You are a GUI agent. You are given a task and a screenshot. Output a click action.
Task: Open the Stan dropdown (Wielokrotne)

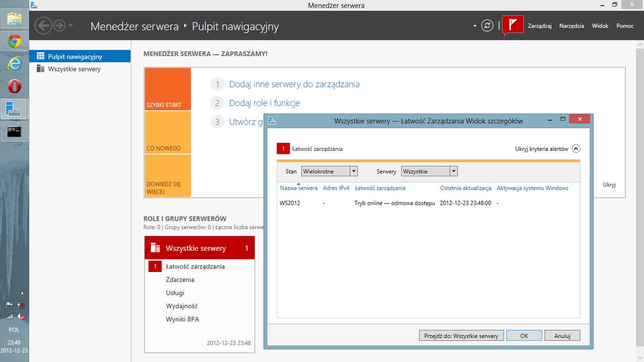(329, 171)
